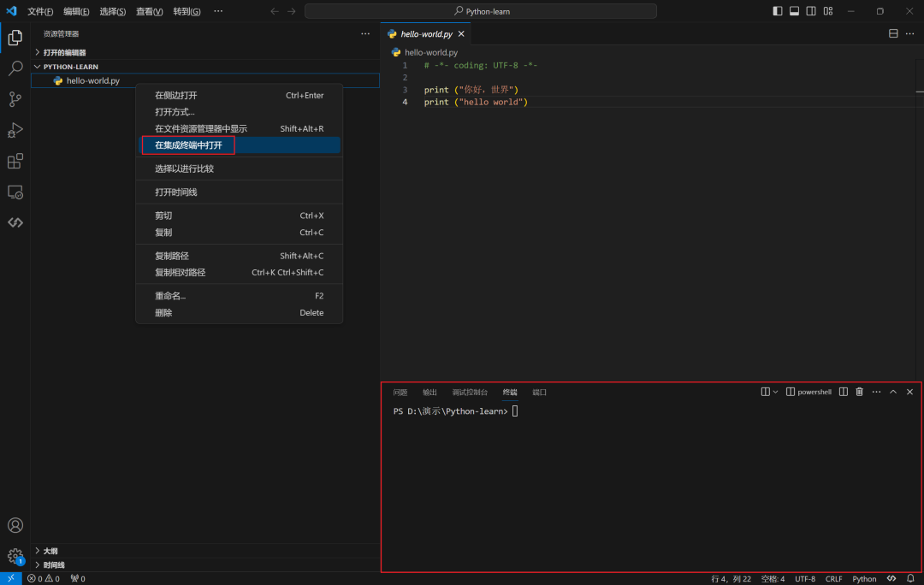Select hello-world.py in the file tree

205,80
